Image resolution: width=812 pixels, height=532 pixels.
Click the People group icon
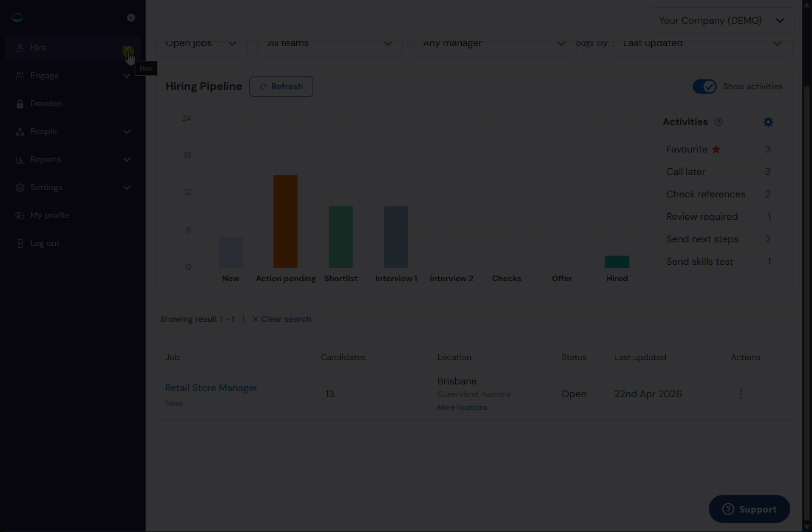pyautogui.click(x=19, y=131)
